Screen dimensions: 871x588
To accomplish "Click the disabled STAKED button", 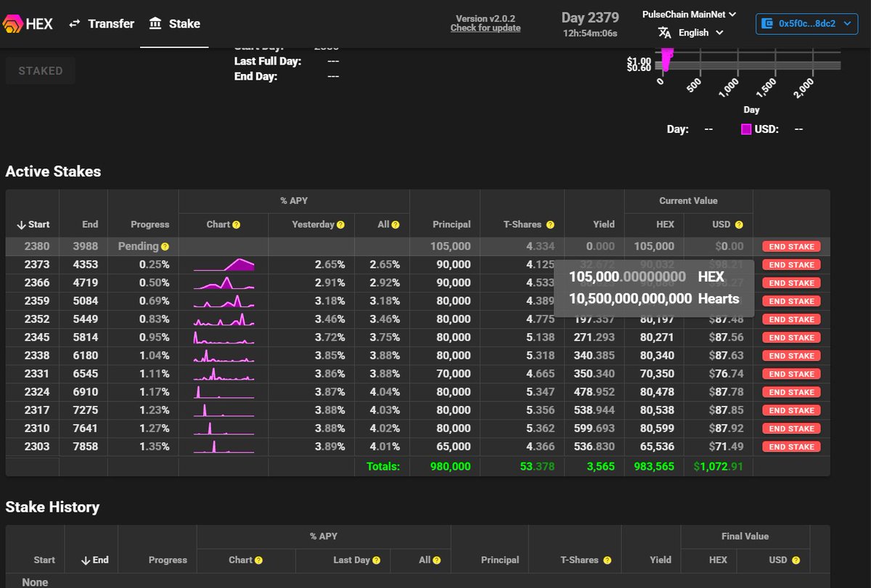I will (x=41, y=71).
